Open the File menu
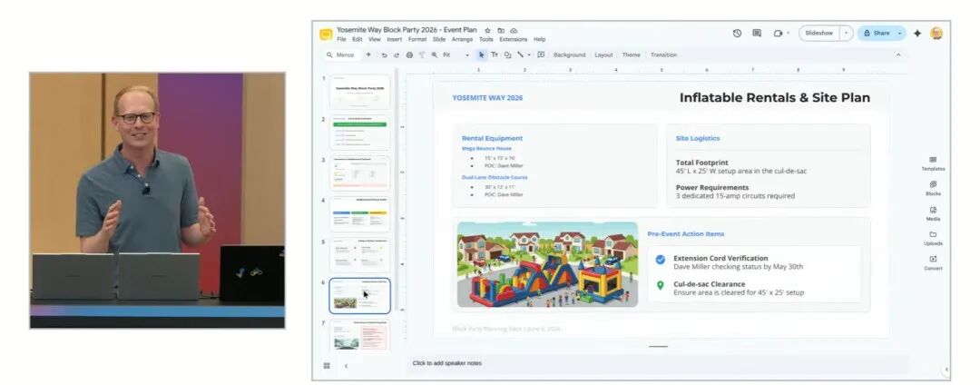 coord(341,39)
